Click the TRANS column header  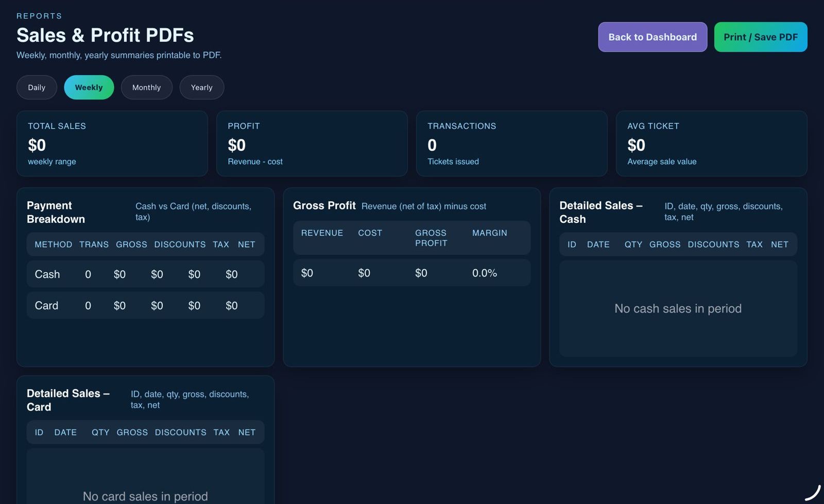[94, 245]
